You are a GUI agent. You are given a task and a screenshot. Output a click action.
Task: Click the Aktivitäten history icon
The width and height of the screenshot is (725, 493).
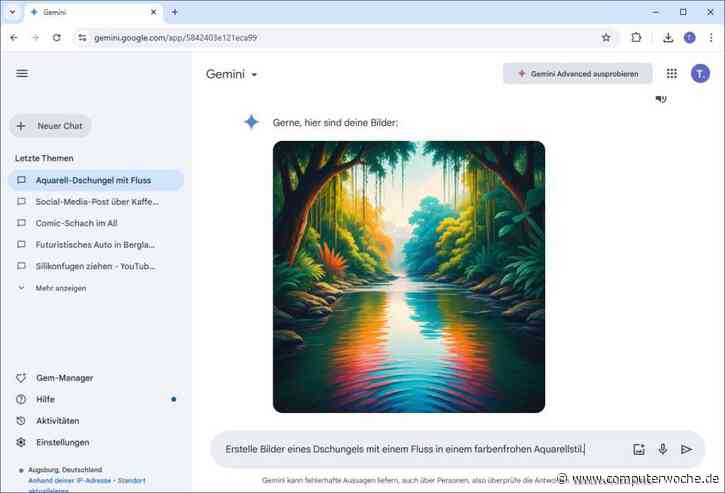pyautogui.click(x=21, y=421)
